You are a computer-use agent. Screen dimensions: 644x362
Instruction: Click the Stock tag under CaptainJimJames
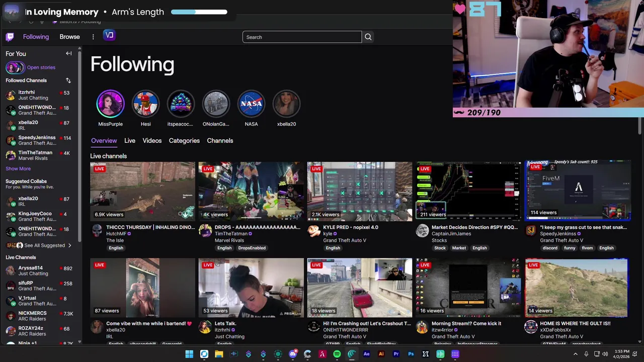(440, 248)
